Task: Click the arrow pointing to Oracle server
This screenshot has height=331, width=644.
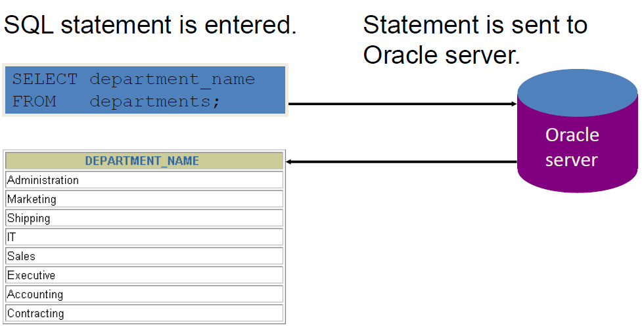Action: [402, 104]
